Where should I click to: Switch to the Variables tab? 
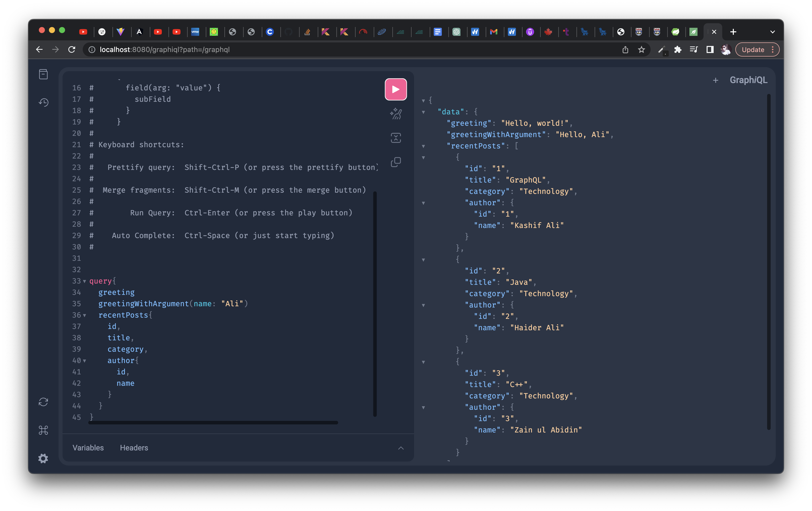pyautogui.click(x=88, y=448)
